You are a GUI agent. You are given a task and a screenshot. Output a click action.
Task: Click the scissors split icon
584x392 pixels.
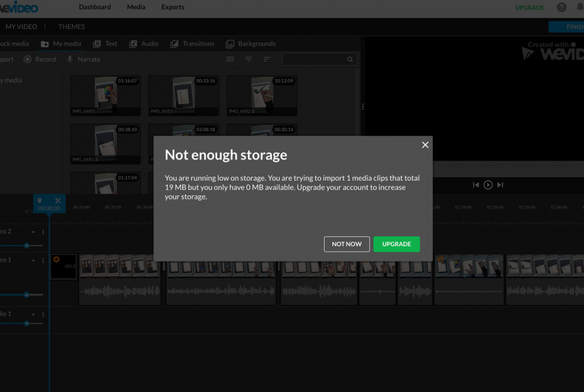point(58,201)
